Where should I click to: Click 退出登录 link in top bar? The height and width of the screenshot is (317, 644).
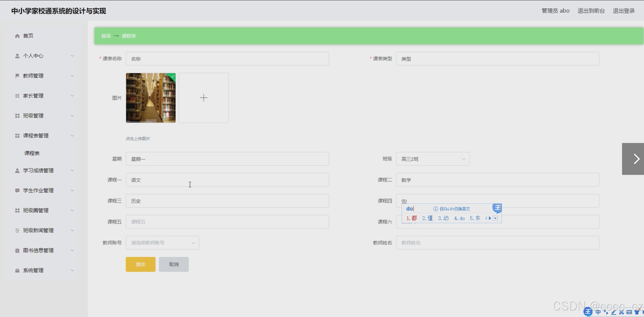623,11
